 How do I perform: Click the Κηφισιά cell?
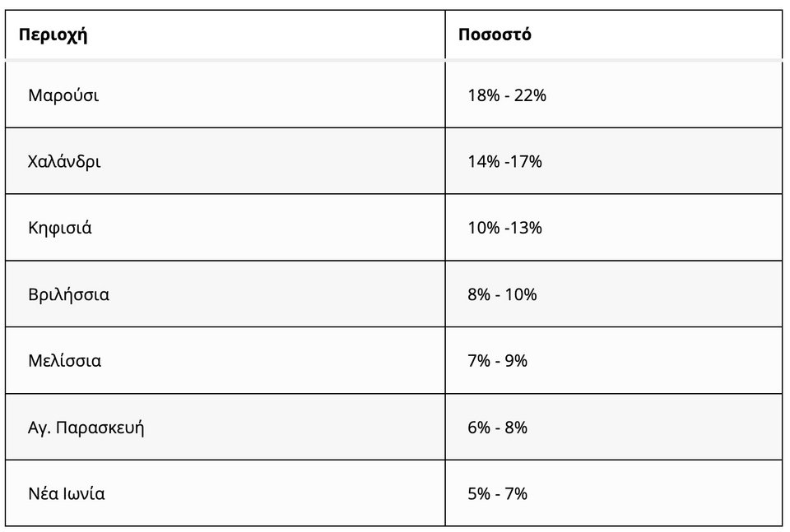pos(60,228)
